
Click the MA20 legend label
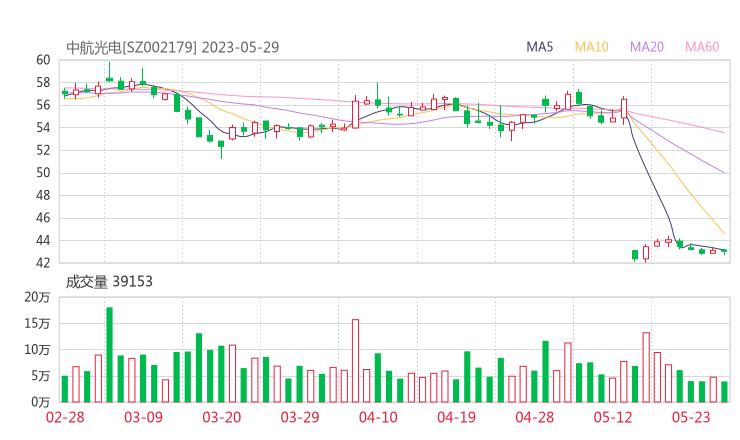647,47
